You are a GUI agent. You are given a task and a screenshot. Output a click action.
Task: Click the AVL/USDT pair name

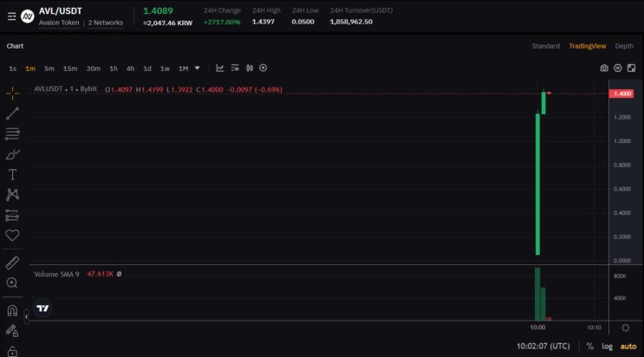61,11
